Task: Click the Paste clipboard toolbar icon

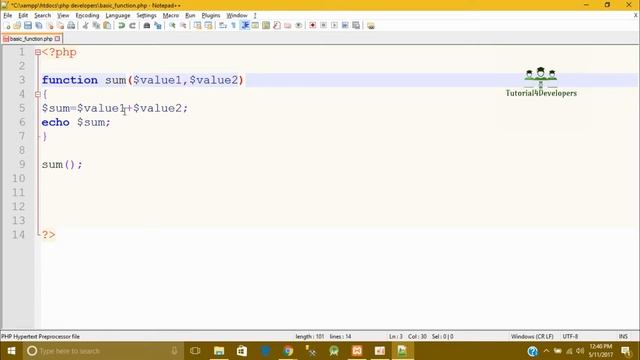Action: point(107,26)
